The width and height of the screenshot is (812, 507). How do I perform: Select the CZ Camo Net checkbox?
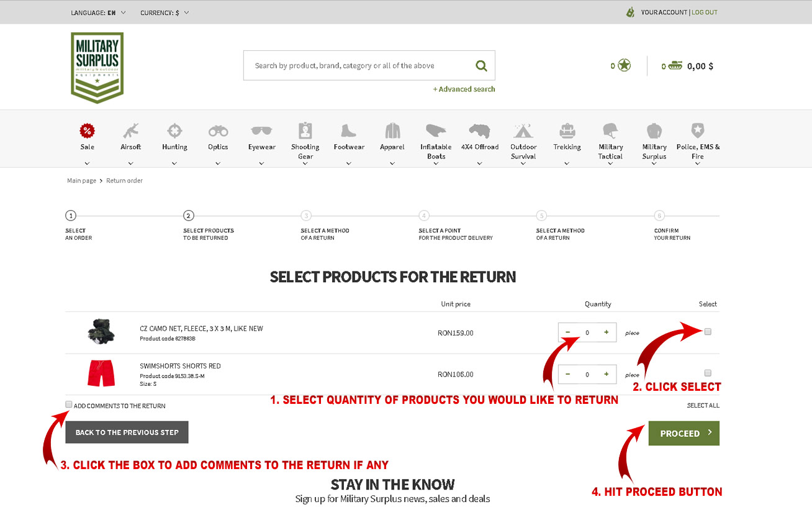coord(708,332)
